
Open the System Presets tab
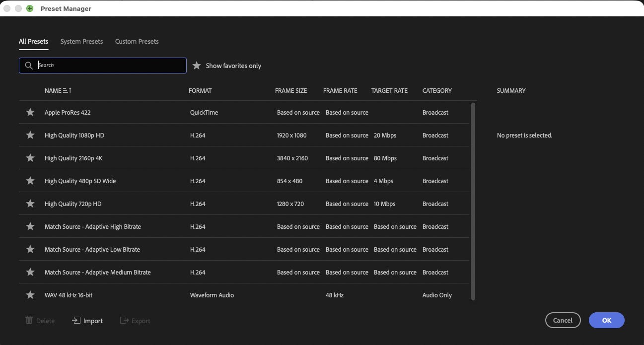pyautogui.click(x=81, y=41)
